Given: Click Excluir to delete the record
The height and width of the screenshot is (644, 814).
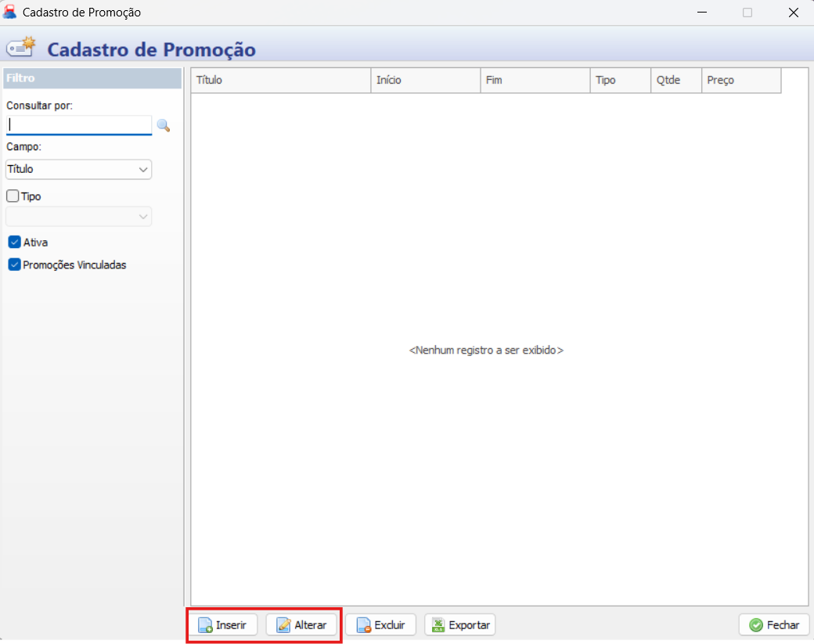Looking at the screenshot, I should coord(380,625).
